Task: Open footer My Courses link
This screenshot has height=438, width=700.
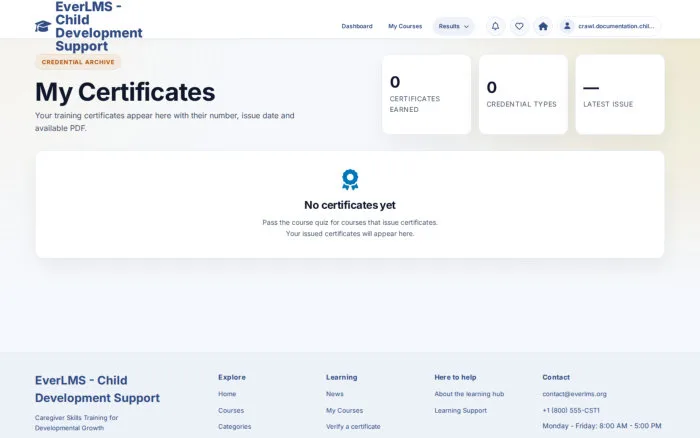Action: pyautogui.click(x=344, y=410)
